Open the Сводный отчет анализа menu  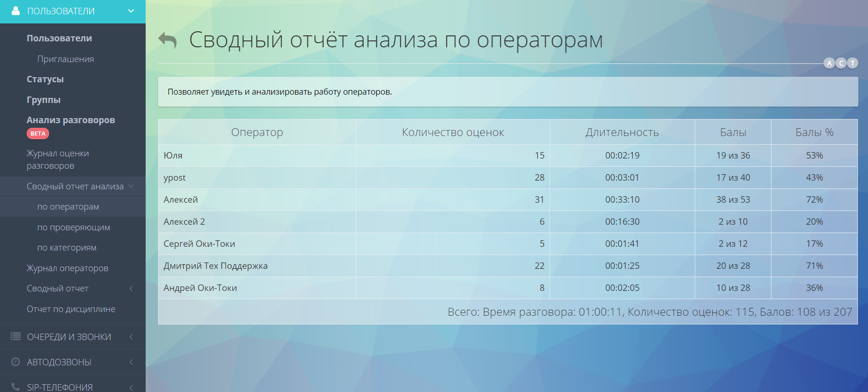(x=75, y=186)
